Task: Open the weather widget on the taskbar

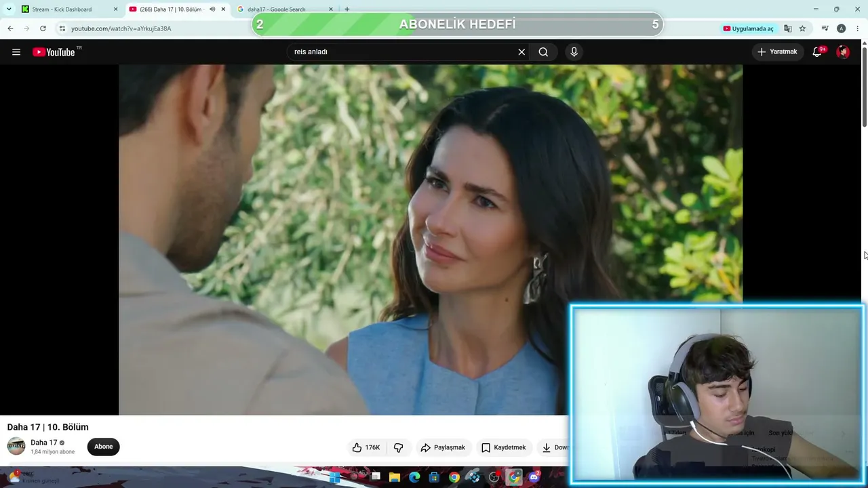Action: click(34, 477)
